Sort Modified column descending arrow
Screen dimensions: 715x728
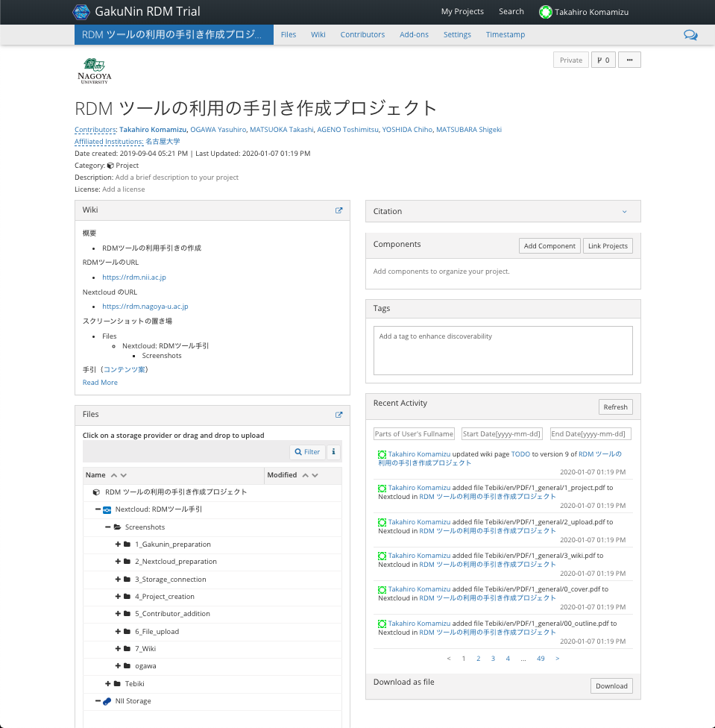(x=315, y=475)
